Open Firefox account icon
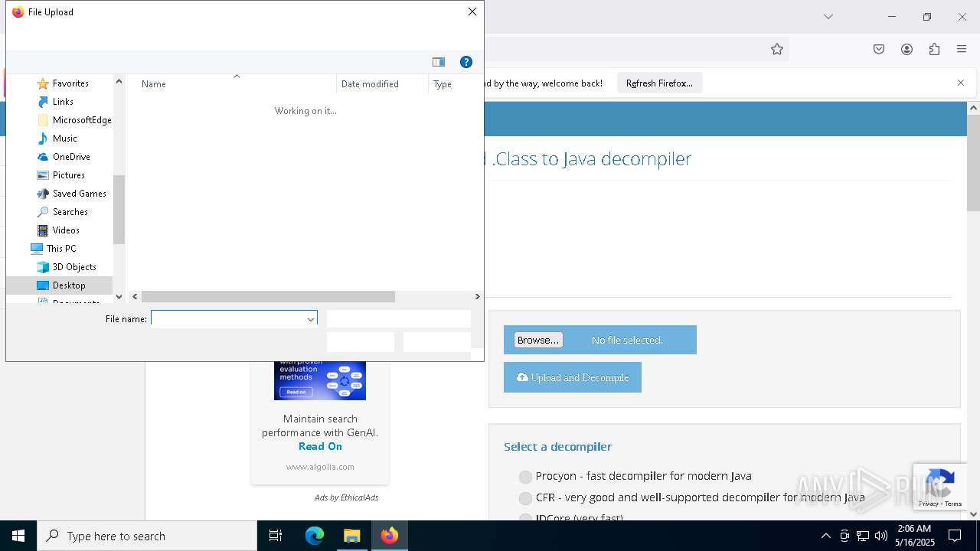The width and height of the screenshot is (980, 551). [906, 49]
